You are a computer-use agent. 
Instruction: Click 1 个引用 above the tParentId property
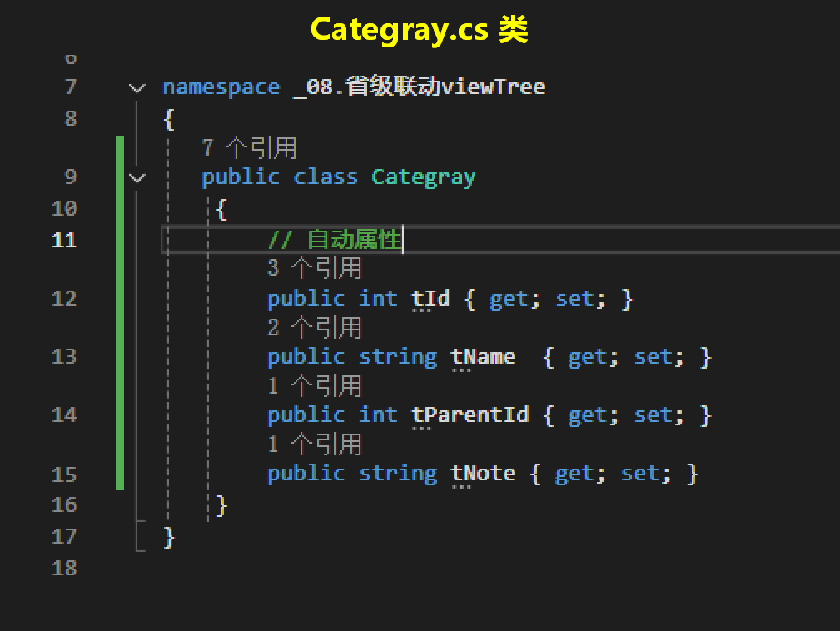tap(314, 385)
